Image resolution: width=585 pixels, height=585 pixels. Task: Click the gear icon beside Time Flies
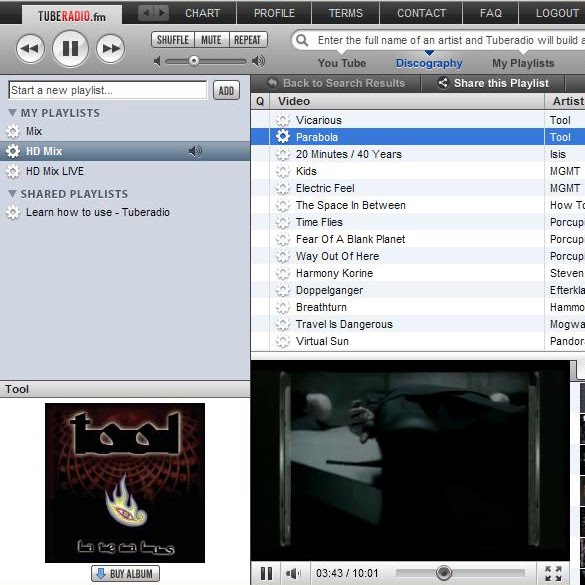point(282,222)
